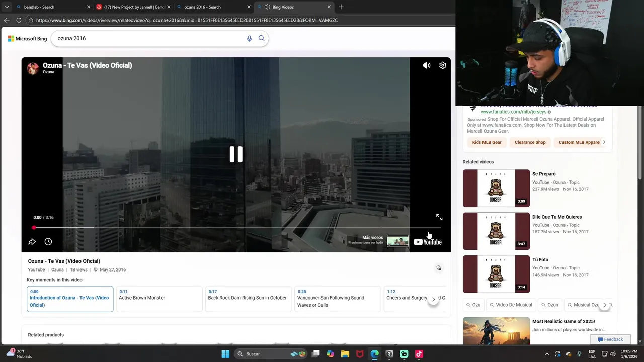Open the tab search dropdown chevron

click(7, 7)
